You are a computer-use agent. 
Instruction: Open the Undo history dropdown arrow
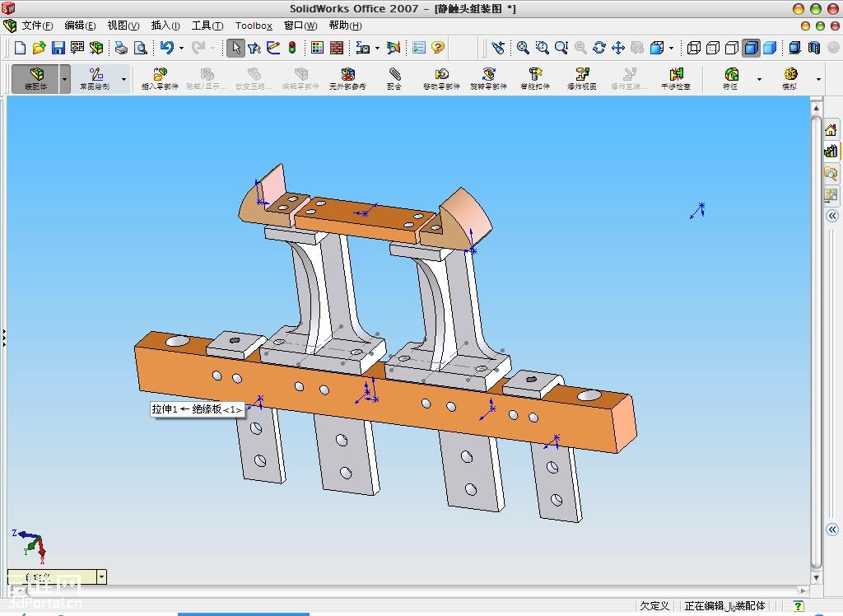[x=181, y=48]
